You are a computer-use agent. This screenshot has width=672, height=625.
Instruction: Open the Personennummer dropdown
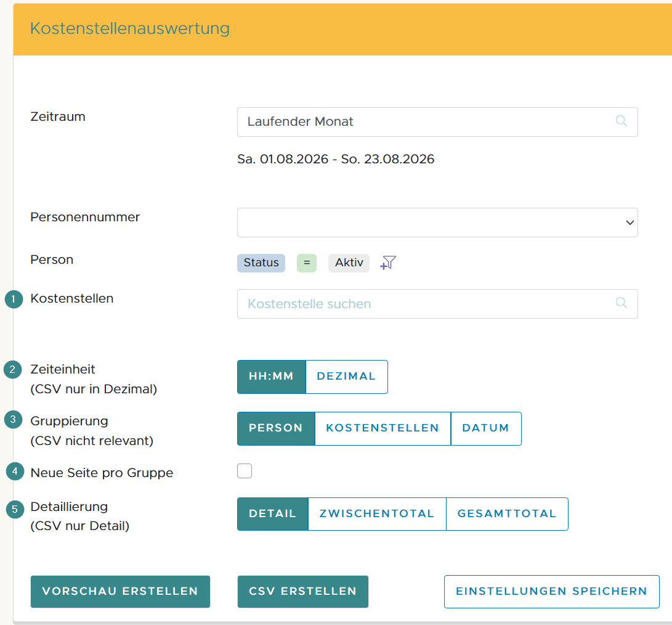437,223
